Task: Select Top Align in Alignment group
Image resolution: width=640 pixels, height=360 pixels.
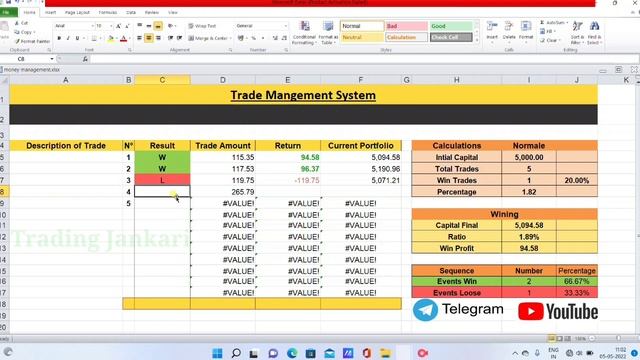Action: click(x=140, y=26)
